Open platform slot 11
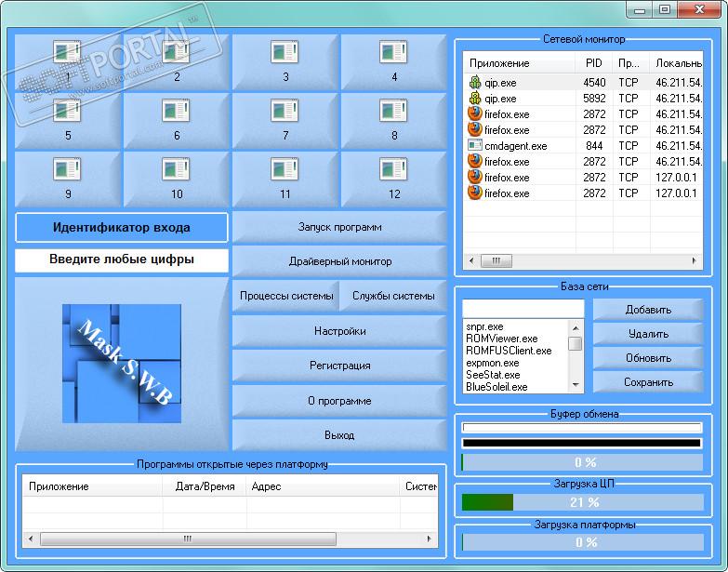 pyautogui.click(x=285, y=180)
